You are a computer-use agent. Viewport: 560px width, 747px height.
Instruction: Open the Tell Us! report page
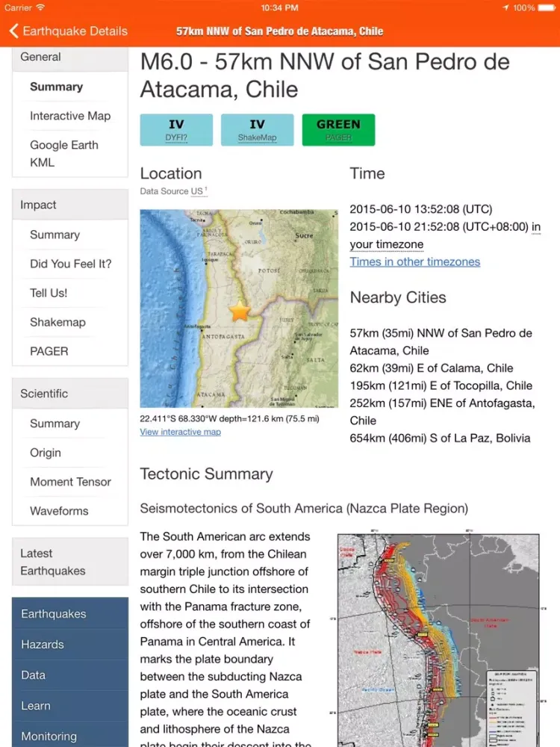coord(49,293)
